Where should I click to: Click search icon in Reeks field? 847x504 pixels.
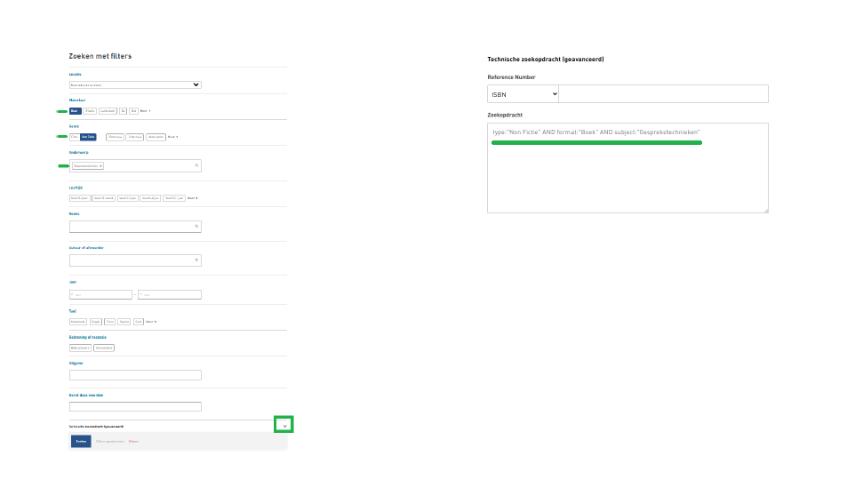196,227
